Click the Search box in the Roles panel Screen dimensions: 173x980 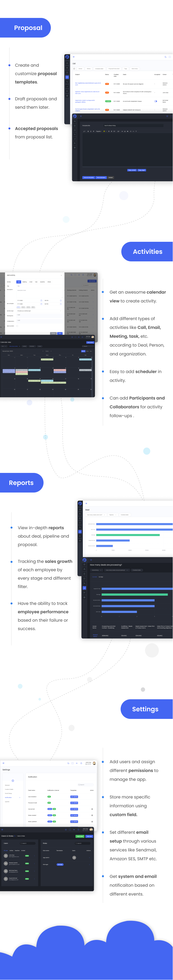point(82,844)
